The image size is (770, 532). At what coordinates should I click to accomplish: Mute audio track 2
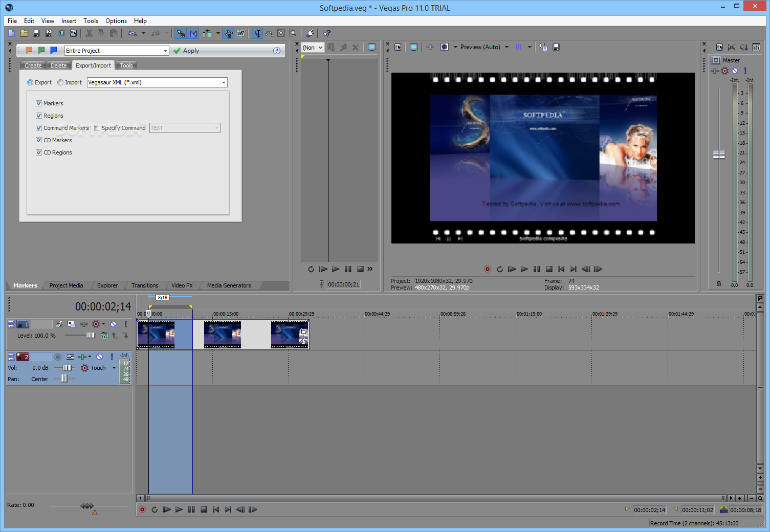[x=100, y=357]
